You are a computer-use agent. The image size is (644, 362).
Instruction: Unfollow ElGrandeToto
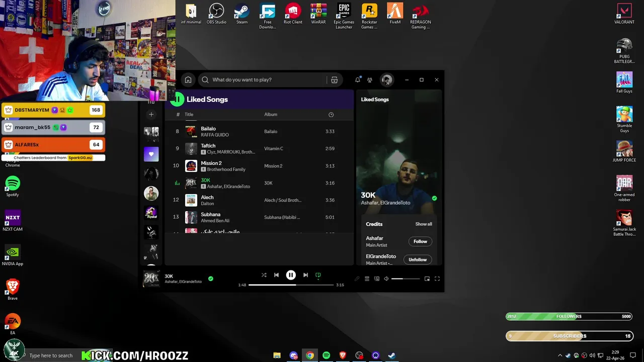tap(418, 259)
